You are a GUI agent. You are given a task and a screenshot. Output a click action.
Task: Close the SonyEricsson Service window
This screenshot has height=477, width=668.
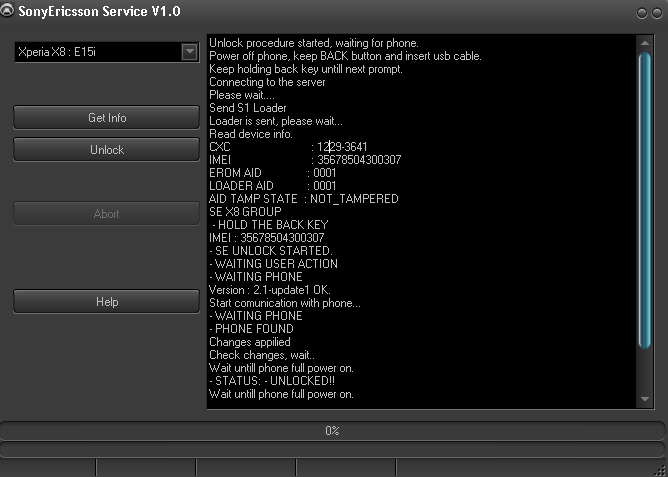pyautogui.click(x=656, y=12)
